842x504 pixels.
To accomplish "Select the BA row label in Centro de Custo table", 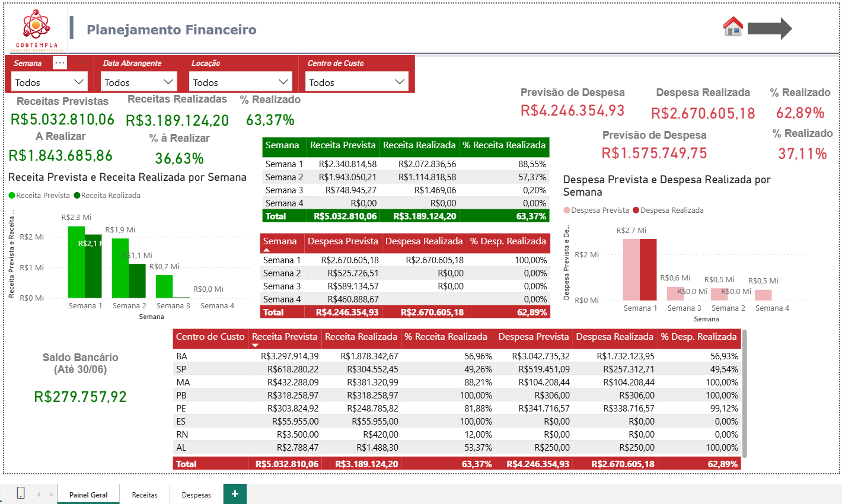I will 181,356.
